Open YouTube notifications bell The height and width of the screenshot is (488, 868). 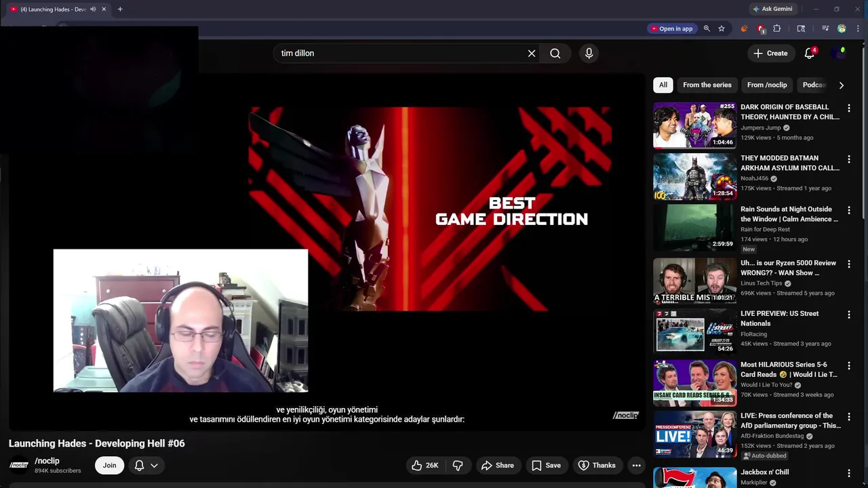[x=810, y=54]
